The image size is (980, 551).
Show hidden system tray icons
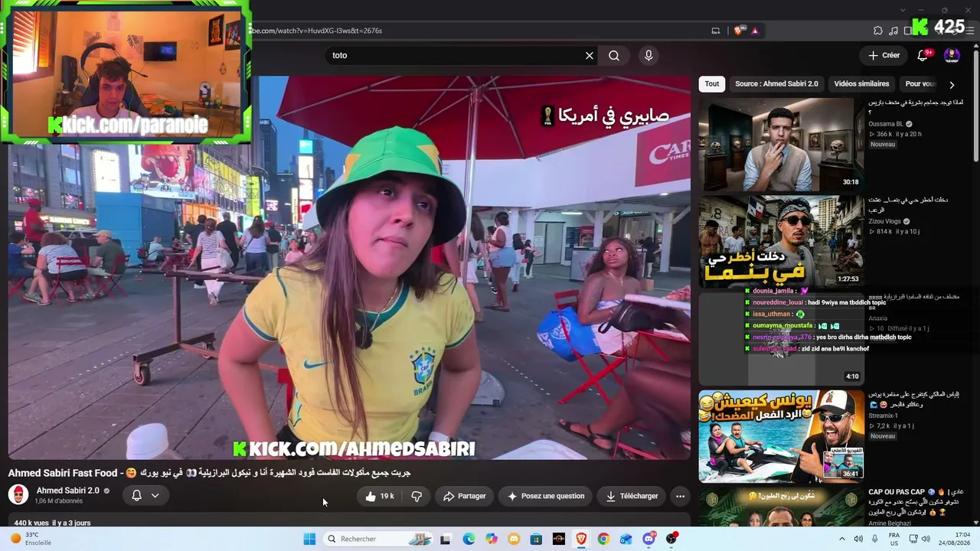pyautogui.click(x=842, y=539)
